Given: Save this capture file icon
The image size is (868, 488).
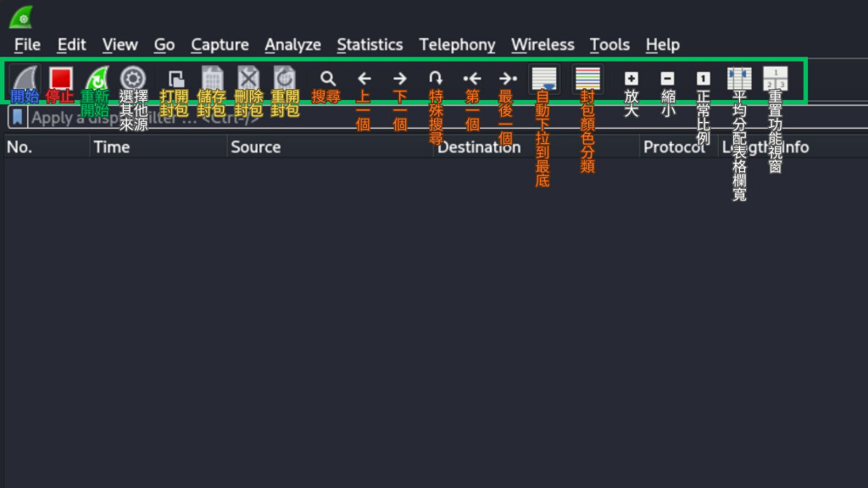Looking at the screenshot, I should pos(213,79).
